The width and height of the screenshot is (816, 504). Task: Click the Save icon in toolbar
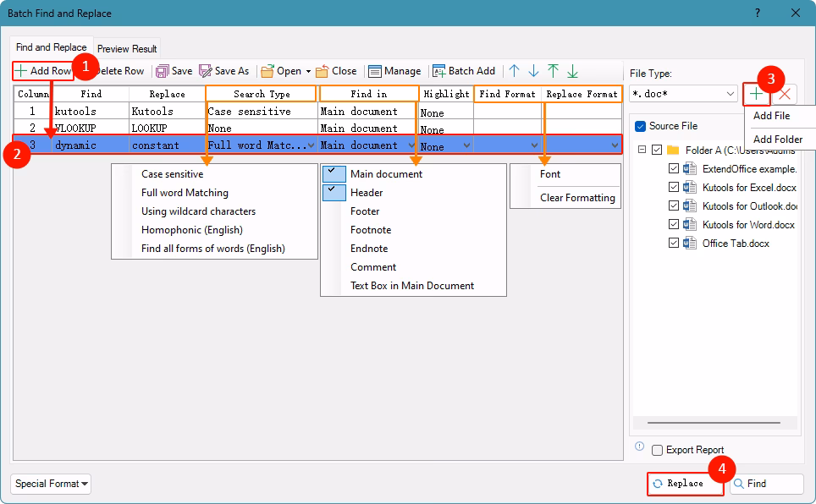point(163,71)
